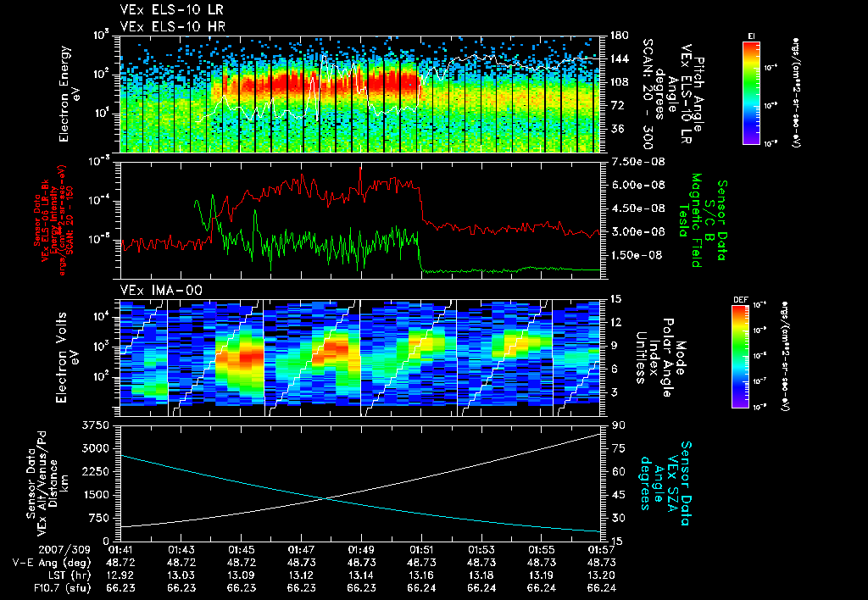This screenshot has width=868, height=600.
Task: Click the LST value '13.18'
Action: [481, 575]
